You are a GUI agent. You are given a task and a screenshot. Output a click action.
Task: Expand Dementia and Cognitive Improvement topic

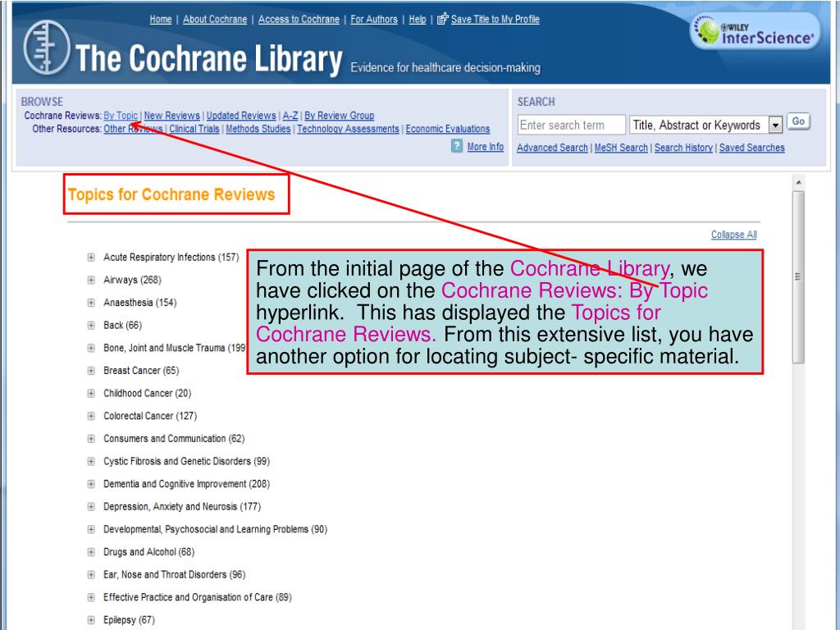point(91,484)
